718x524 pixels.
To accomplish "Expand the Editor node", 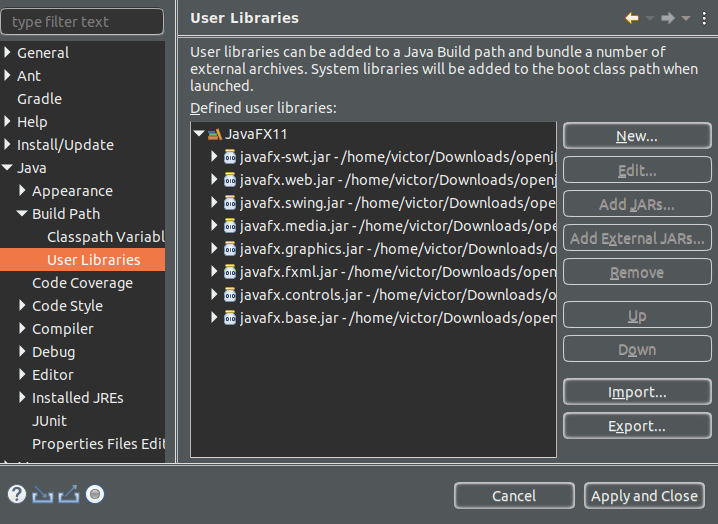I will click(22, 375).
